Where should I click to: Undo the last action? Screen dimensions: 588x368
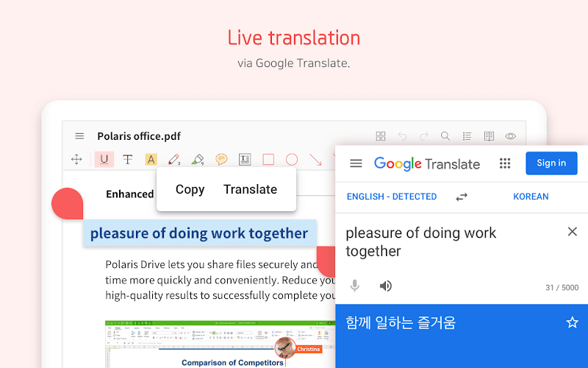(402, 136)
